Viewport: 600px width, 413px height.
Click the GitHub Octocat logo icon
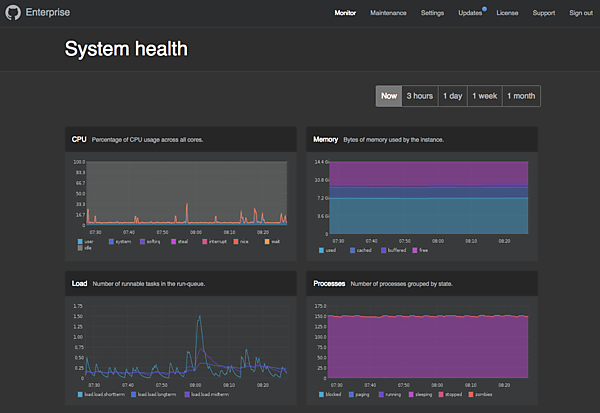click(12, 13)
